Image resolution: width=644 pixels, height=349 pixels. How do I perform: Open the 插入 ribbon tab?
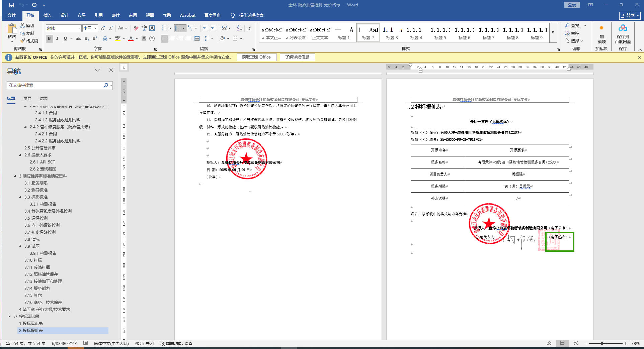(47, 15)
